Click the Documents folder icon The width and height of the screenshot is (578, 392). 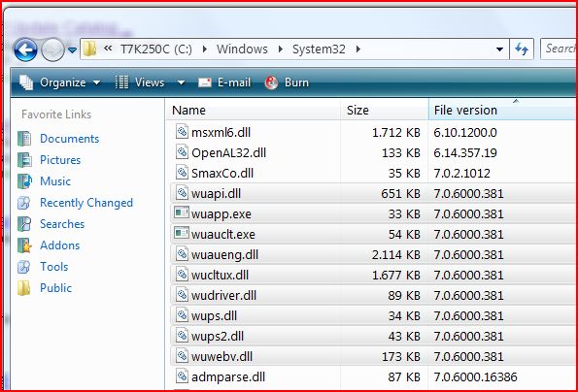[24, 139]
